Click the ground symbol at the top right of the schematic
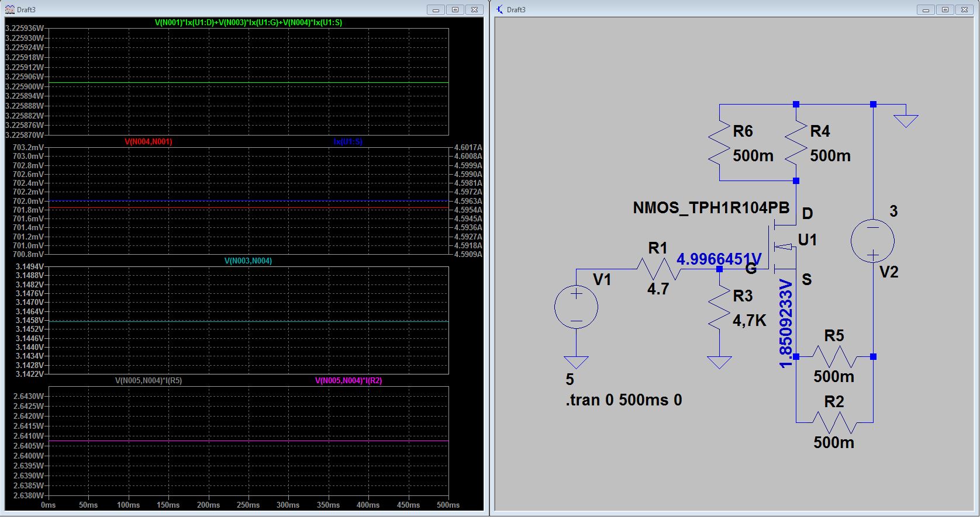Image resolution: width=980 pixels, height=517 pixels. (x=906, y=121)
